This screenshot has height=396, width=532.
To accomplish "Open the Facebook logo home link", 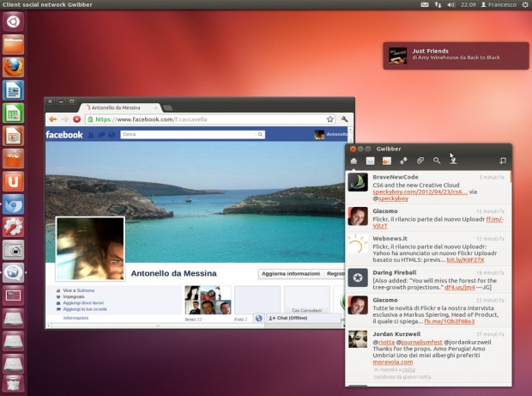I will pos(64,135).
